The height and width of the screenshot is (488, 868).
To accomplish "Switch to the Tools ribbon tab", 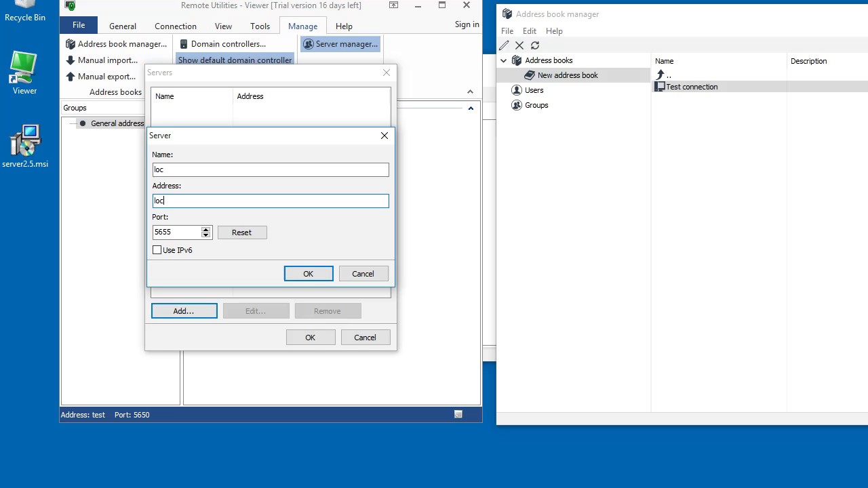I will pyautogui.click(x=260, y=26).
